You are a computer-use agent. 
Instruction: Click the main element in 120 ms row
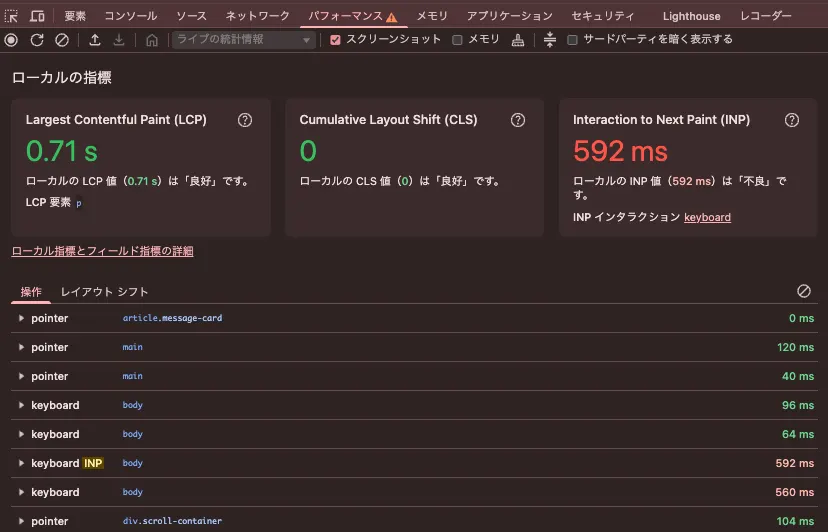[133, 347]
